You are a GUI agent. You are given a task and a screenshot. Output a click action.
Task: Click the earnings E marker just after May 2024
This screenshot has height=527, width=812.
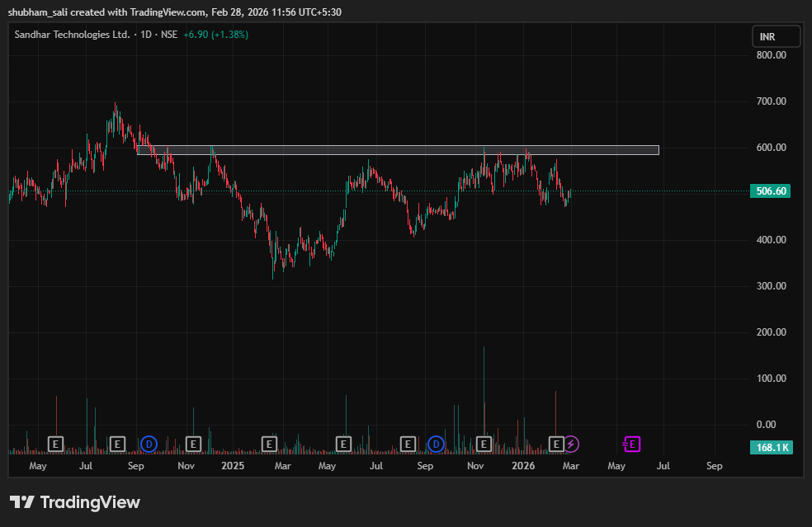55,445
